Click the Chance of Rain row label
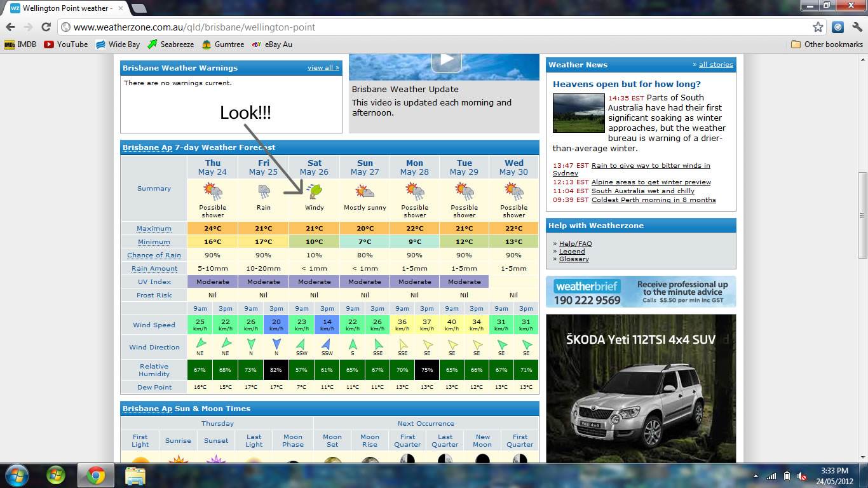Viewport: 868px width, 488px height. (x=154, y=255)
